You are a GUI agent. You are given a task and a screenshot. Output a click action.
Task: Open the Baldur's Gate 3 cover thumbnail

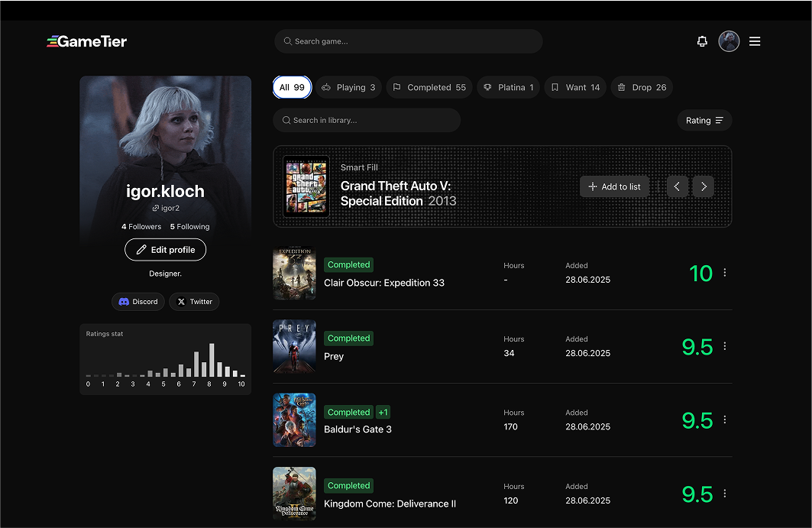[294, 419]
